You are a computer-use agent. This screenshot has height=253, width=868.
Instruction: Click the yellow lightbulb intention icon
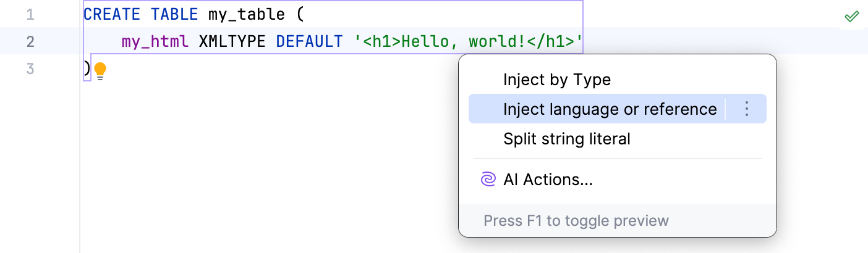point(100,70)
